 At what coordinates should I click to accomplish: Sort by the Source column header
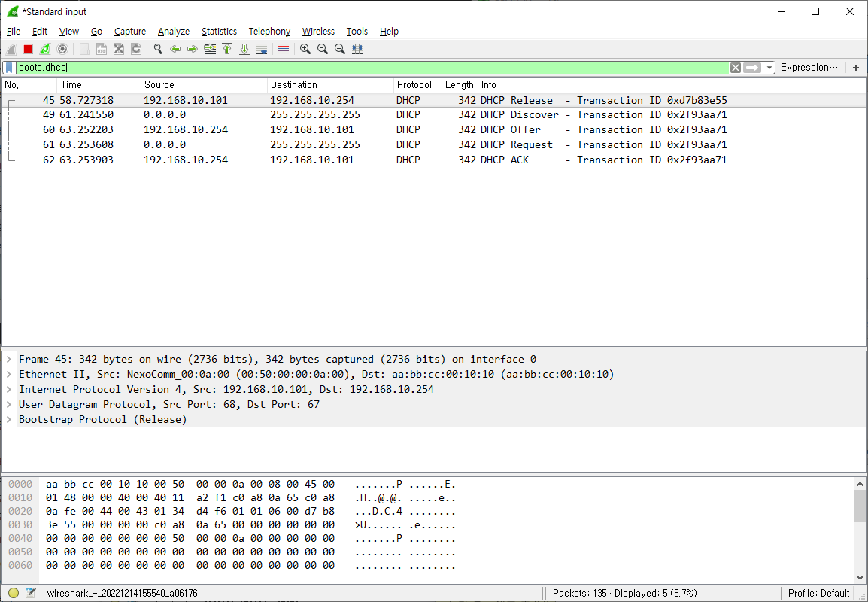click(x=204, y=85)
